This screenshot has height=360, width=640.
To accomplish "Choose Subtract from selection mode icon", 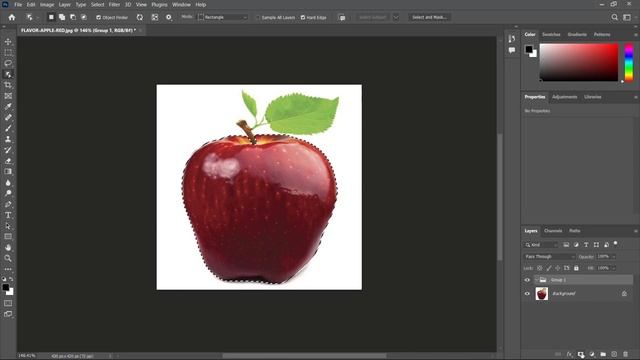I will 73,17.
